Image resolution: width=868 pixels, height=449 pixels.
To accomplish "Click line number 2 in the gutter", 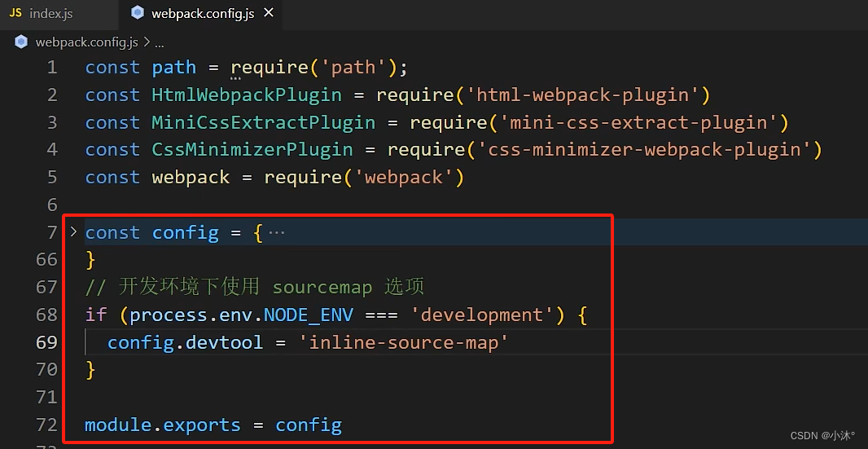I will tap(52, 95).
